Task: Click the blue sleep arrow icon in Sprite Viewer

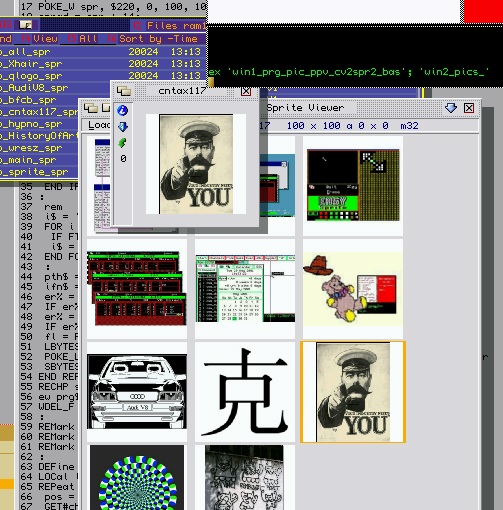Action: pyautogui.click(x=451, y=108)
